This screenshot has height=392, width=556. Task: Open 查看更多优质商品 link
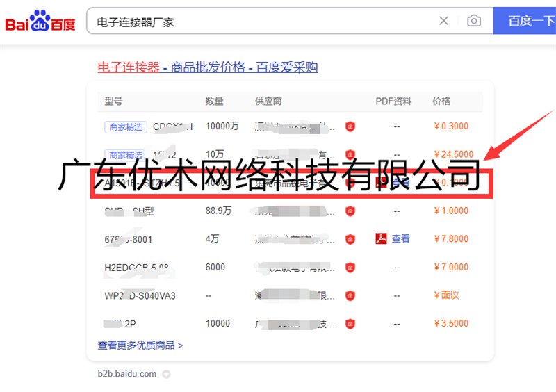pos(140,345)
